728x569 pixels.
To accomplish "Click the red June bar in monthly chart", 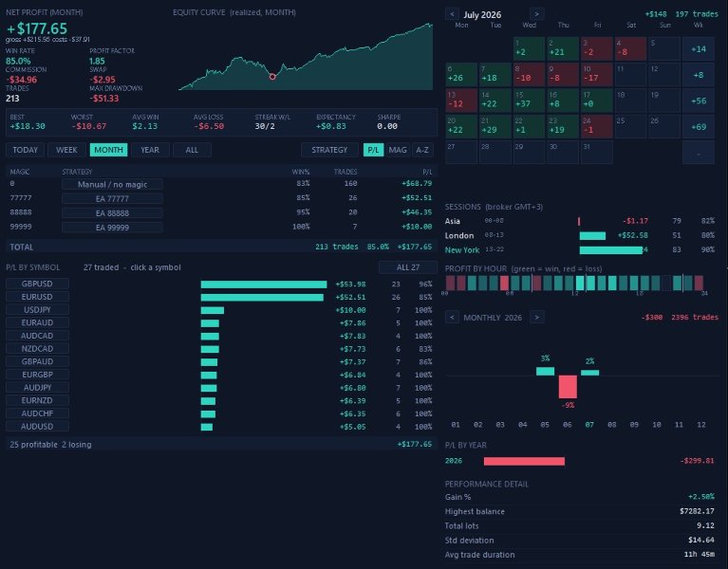I will click(568, 387).
